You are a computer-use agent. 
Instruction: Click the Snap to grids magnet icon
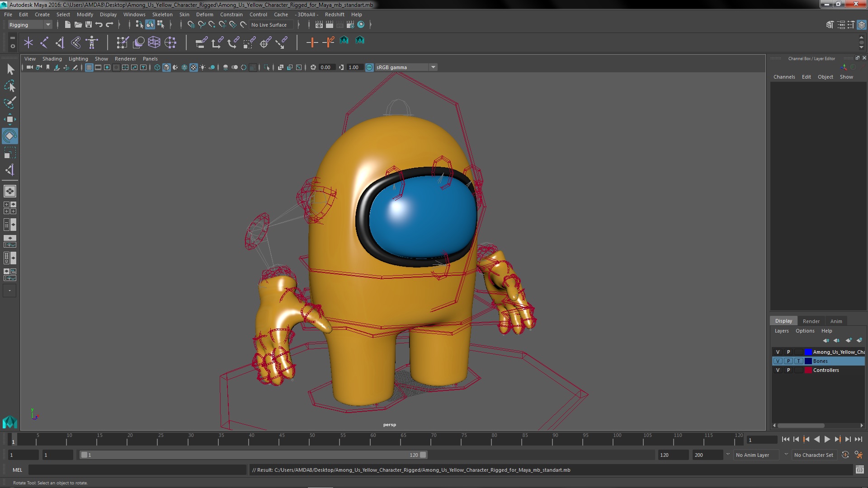(x=191, y=25)
